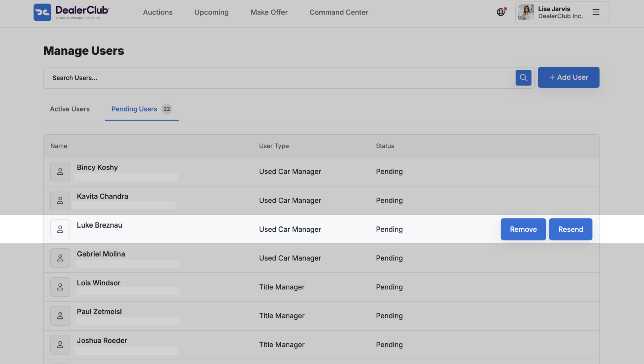Screen dimensions: 644x364
Task: Resend invite to Luke Breznau
Action: point(571,229)
